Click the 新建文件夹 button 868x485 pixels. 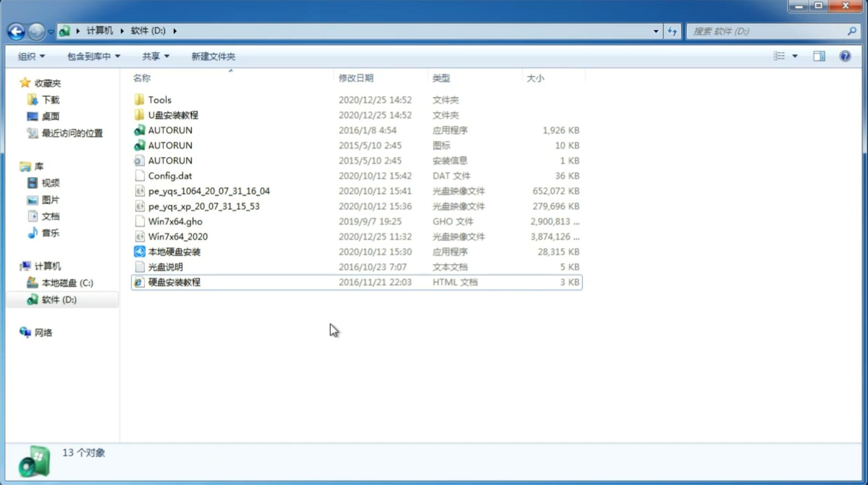213,56
